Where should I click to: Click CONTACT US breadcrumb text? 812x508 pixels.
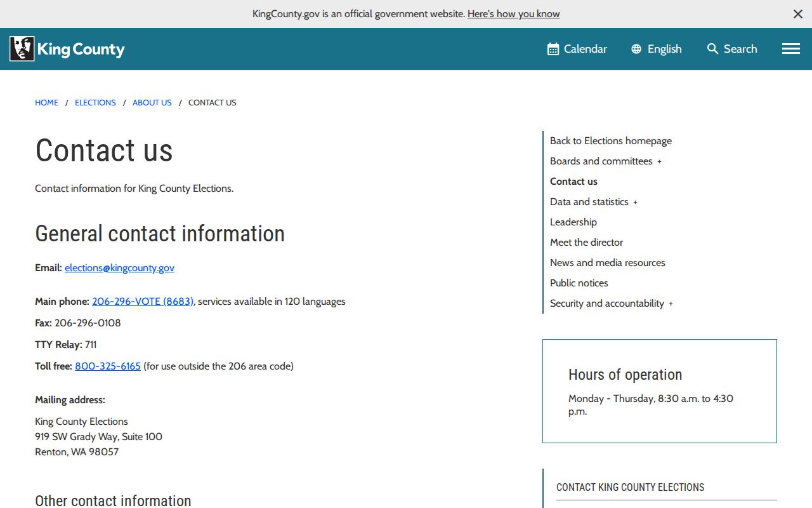tap(213, 102)
